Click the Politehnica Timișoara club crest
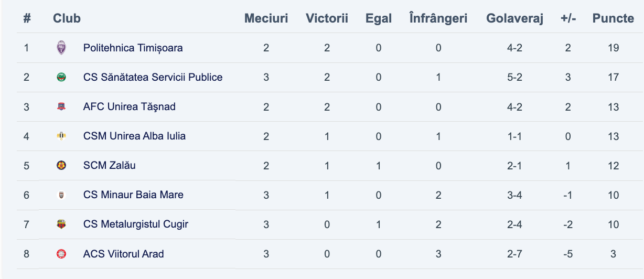This screenshot has width=644, height=279. (x=61, y=48)
